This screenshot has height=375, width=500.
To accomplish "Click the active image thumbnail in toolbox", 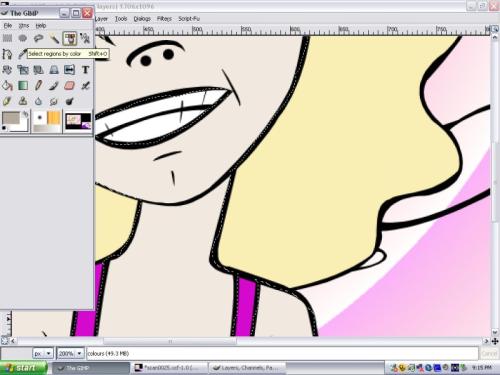I will pos(78,121).
